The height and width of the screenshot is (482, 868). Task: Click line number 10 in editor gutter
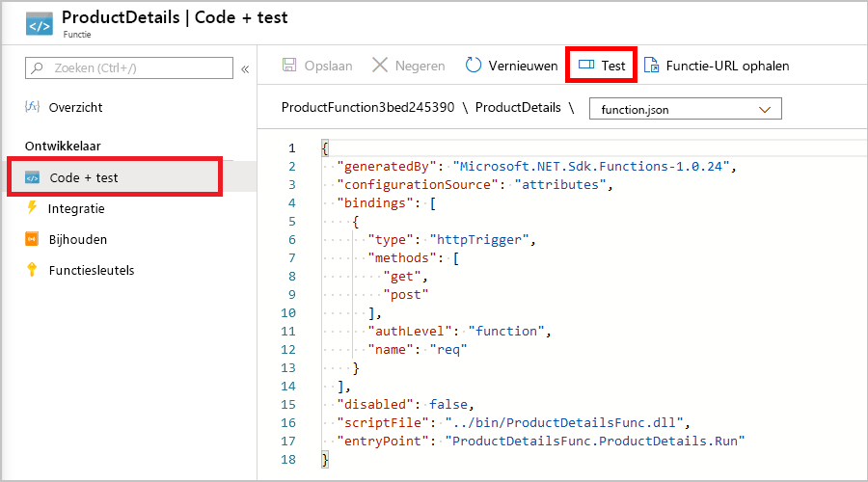coord(288,312)
